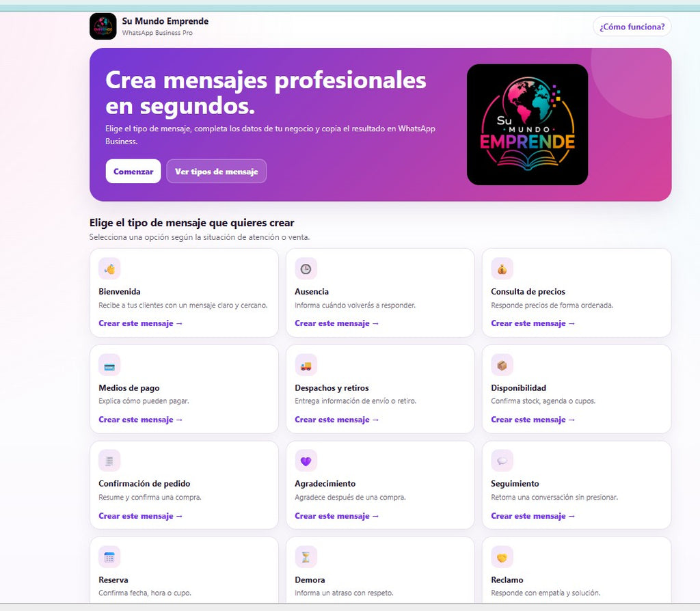Click the delivery truck icon for Despachos y retiros

tap(306, 365)
